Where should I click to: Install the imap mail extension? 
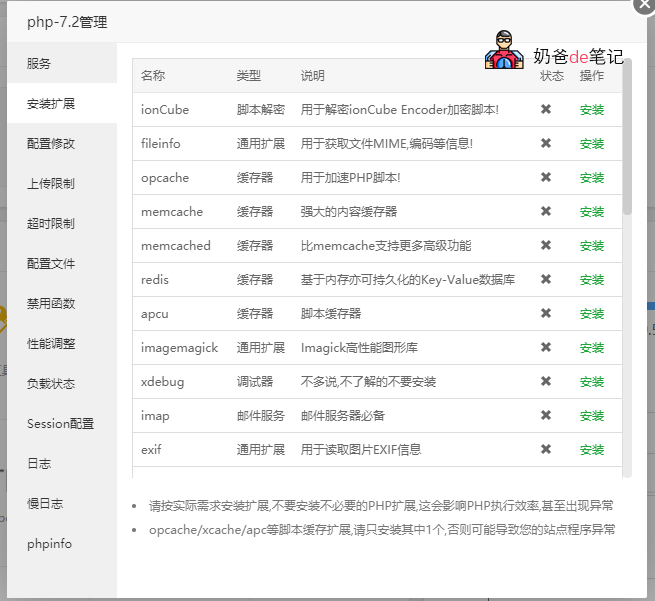point(592,416)
